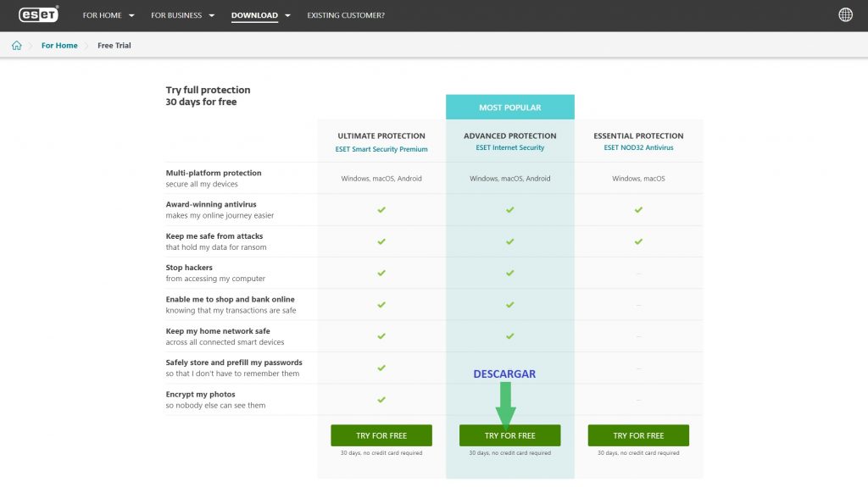The width and height of the screenshot is (868, 487).
Task: Open ESET NOD32 Antivirus link
Action: click(638, 148)
